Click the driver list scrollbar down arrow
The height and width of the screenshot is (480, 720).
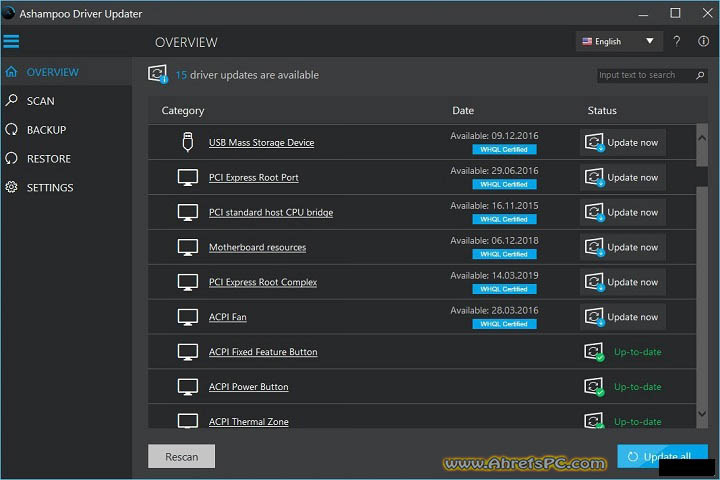point(702,414)
